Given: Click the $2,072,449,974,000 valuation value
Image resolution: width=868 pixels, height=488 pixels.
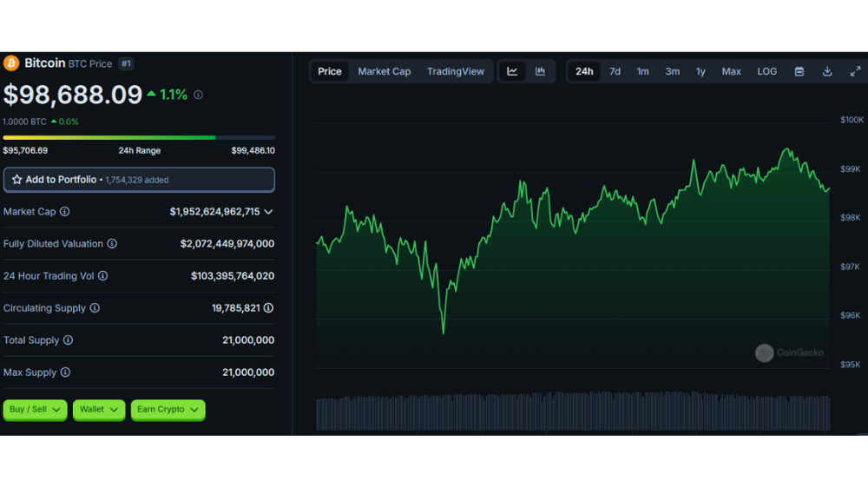Looking at the screenshot, I should [227, 244].
